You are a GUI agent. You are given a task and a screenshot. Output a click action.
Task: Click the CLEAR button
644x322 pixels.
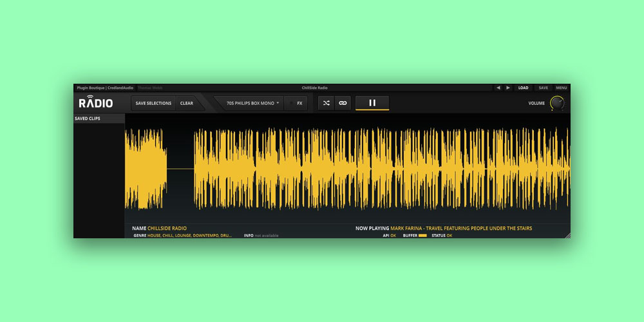187,104
